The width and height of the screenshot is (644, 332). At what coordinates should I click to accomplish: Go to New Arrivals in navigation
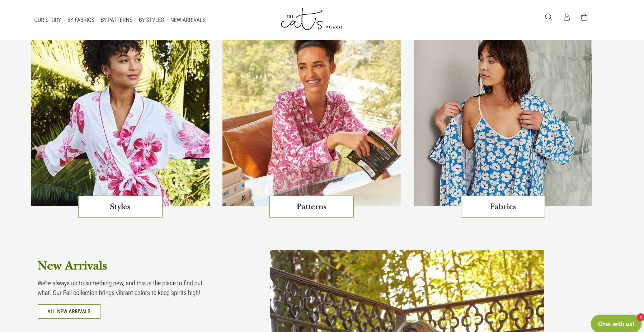click(188, 20)
